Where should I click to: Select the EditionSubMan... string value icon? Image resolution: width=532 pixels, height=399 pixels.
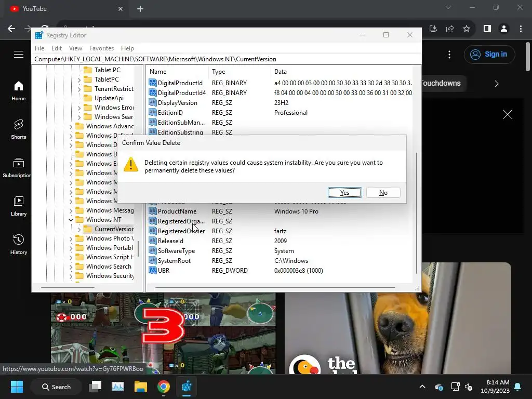coord(153,122)
